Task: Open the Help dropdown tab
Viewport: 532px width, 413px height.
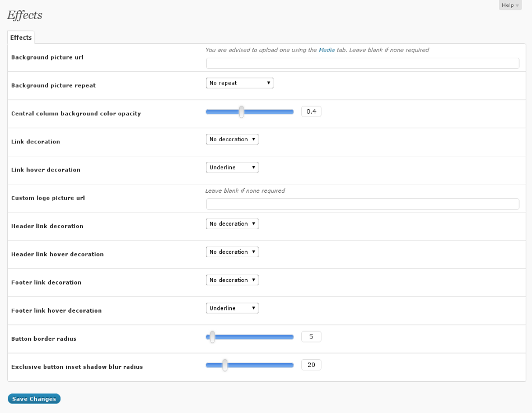Action: [510, 5]
